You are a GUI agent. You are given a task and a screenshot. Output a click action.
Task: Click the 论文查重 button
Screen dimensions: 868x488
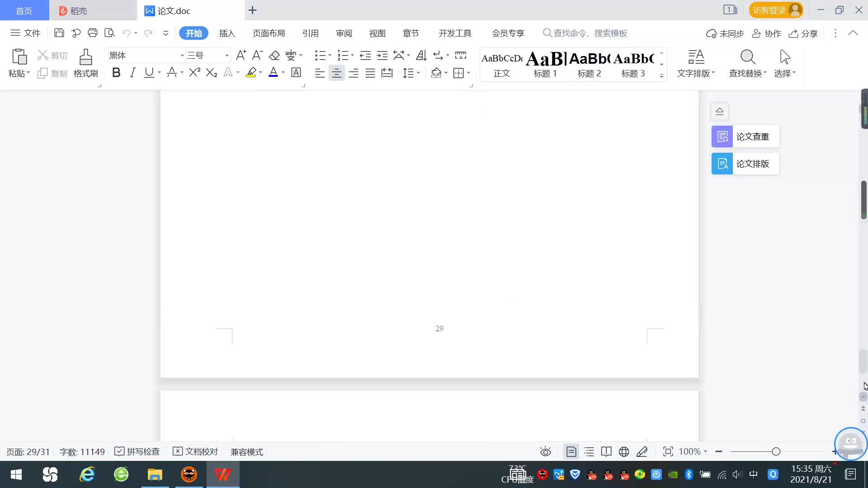pos(745,136)
